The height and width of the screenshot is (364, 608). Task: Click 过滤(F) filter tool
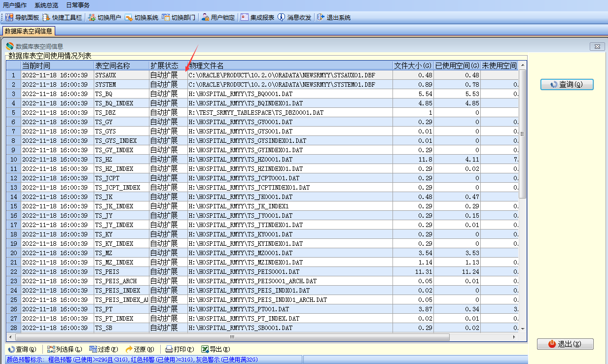pyautogui.click(x=104, y=349)
